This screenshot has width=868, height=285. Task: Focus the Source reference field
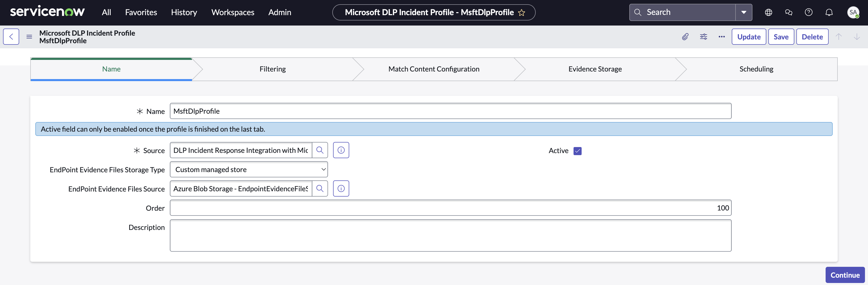[x=241, y=150]
